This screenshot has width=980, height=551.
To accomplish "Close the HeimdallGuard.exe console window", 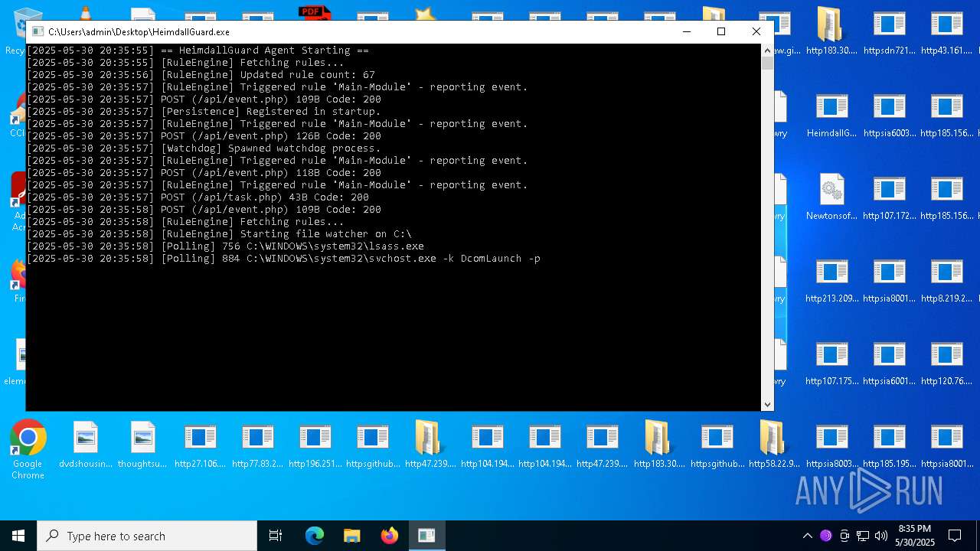I will pos(756,31).
